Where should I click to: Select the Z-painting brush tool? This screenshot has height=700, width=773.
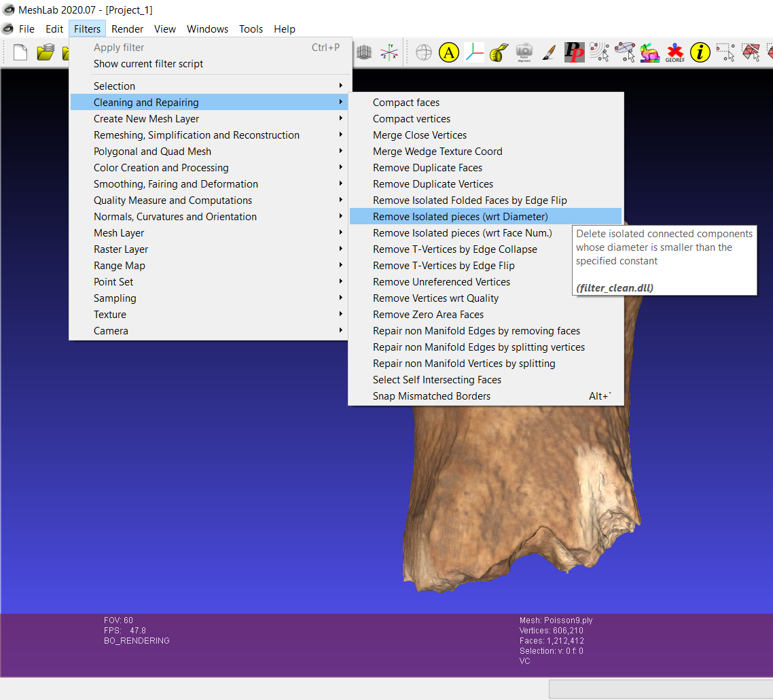click(x=550, y=52)
